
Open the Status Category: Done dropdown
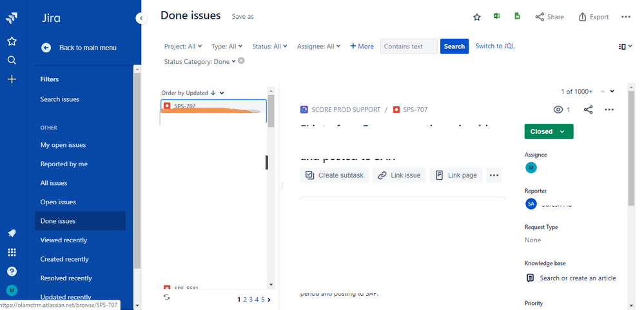pyautogui.click(x=200, y=62)
